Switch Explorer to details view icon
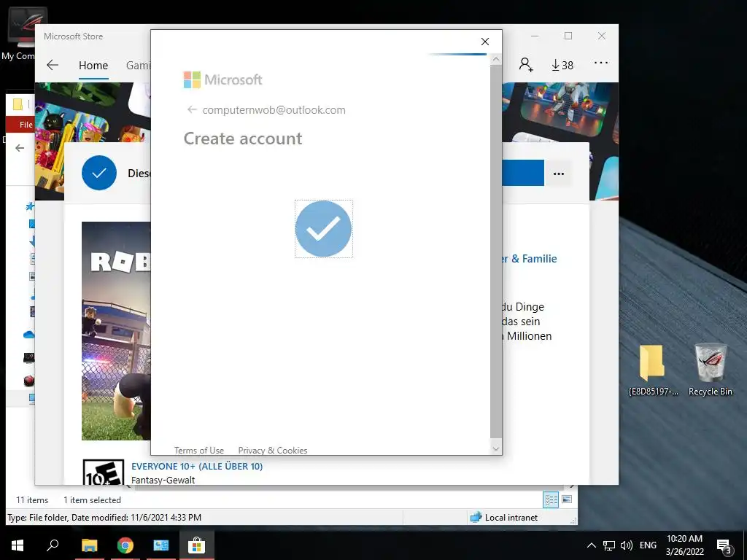The image size is (747, 560). [551, 499]
